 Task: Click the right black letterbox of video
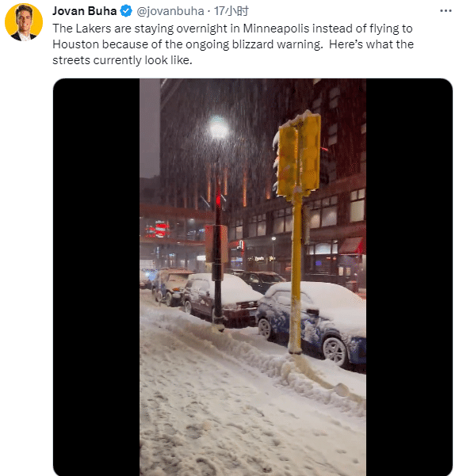click(409, 277)
